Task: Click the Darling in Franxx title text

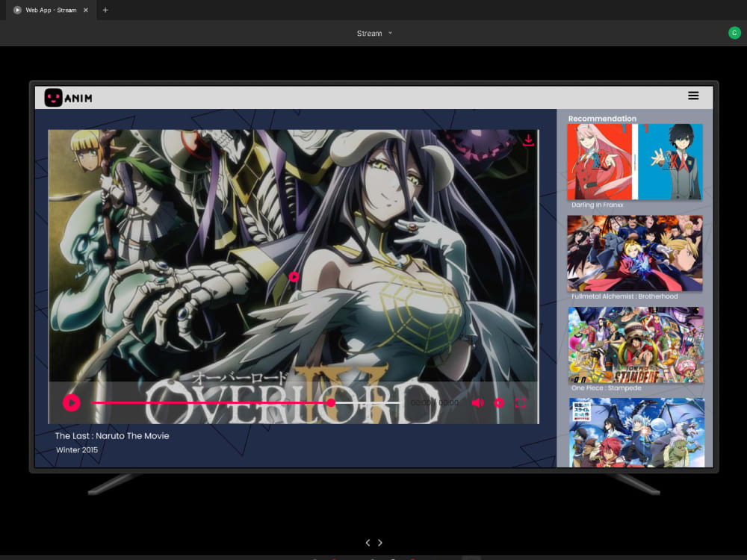Action: pos(598,205)
